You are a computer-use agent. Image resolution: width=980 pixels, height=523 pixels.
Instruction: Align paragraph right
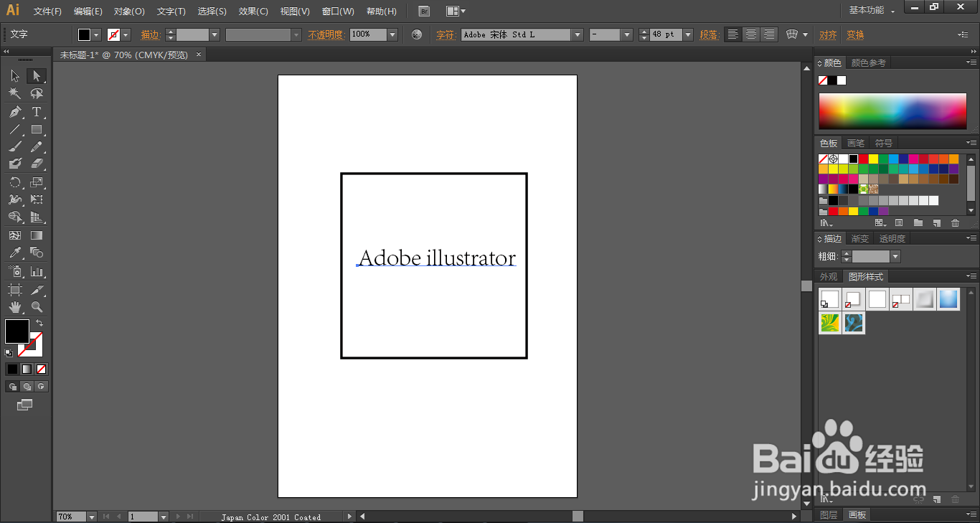768,34
